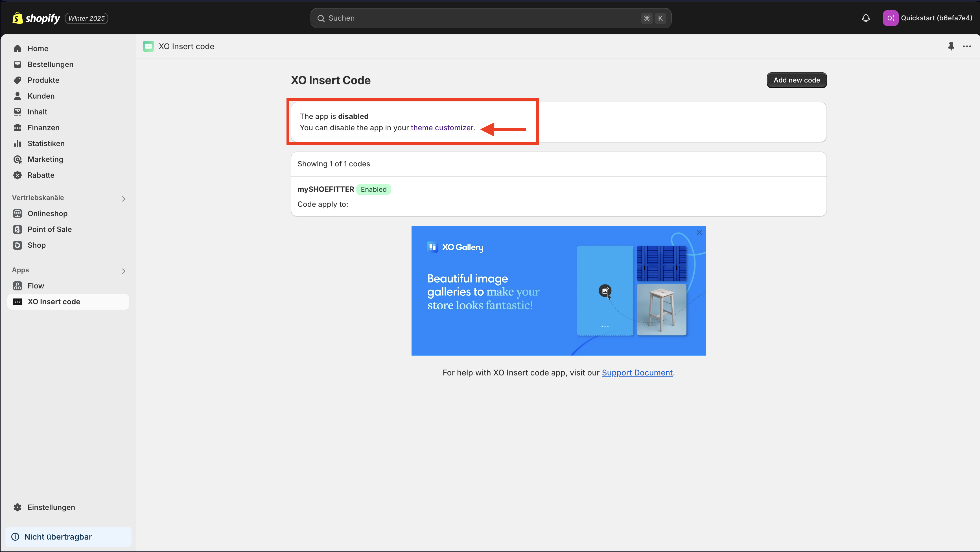Close the XO Gallery banner
980x552 pixels.
pos(699,232)
